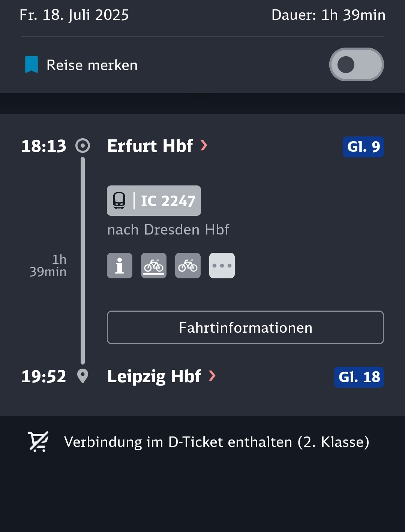Open the Erfurt Hbf station link

pyautogui.click(x=150, y=146)
